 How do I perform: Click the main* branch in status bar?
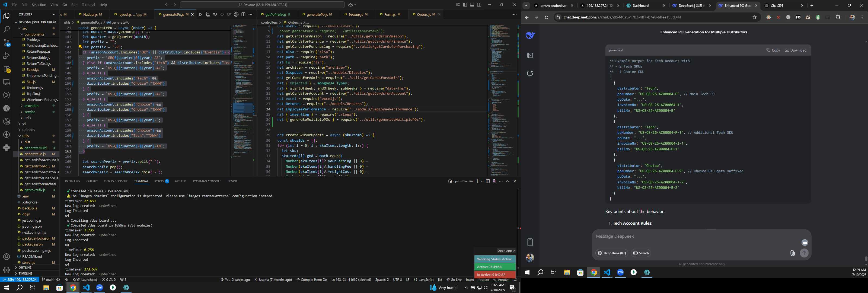[48, 279]
